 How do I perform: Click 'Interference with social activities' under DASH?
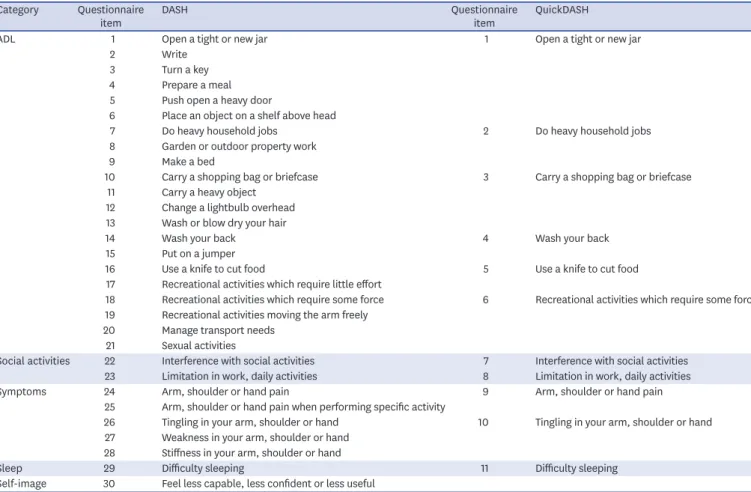[x=238, y=361]
